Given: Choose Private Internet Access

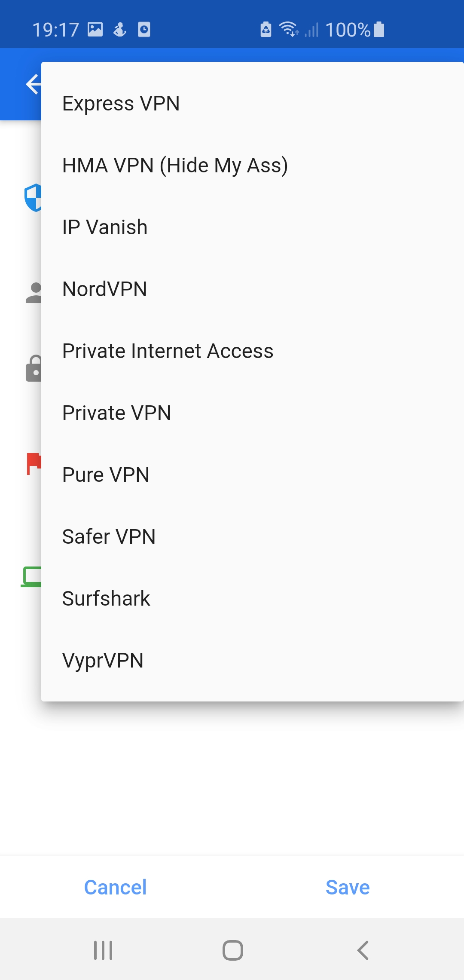Looking at the screenshot, I should (252, 351).
